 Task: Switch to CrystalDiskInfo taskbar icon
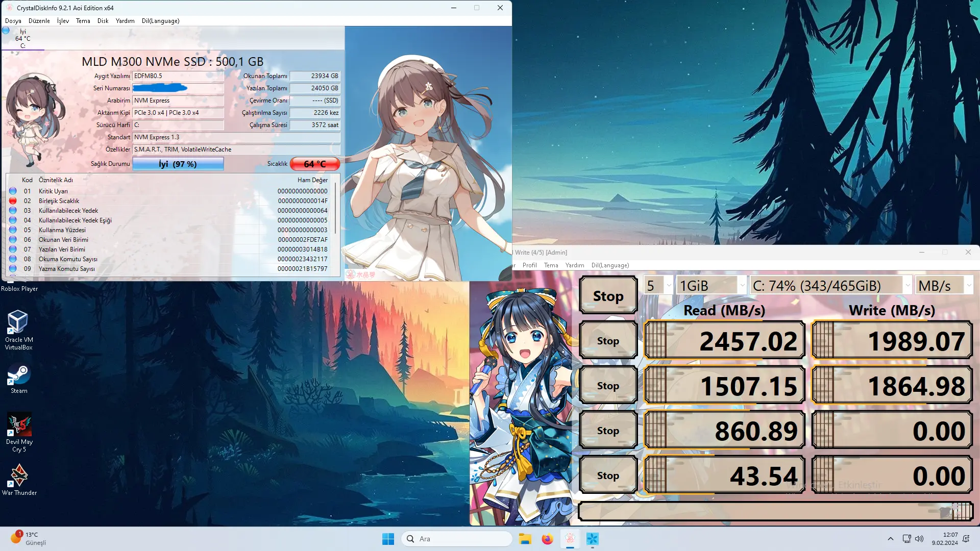(570, 539)
